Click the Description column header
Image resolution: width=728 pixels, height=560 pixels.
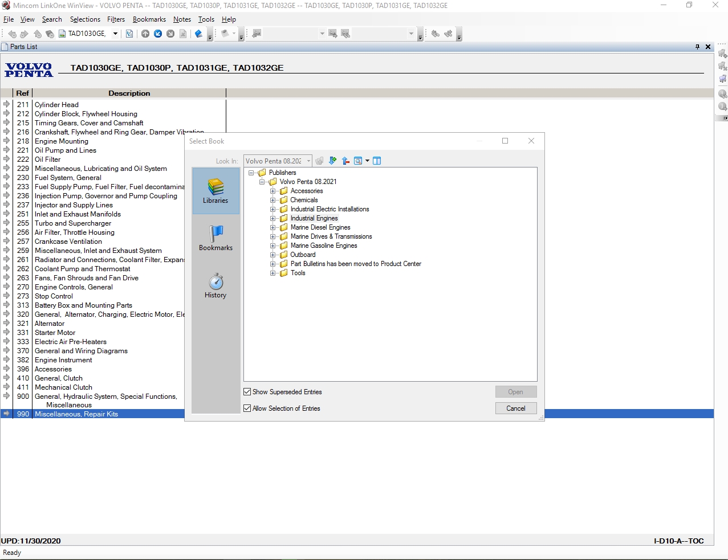tap(129, 93)
